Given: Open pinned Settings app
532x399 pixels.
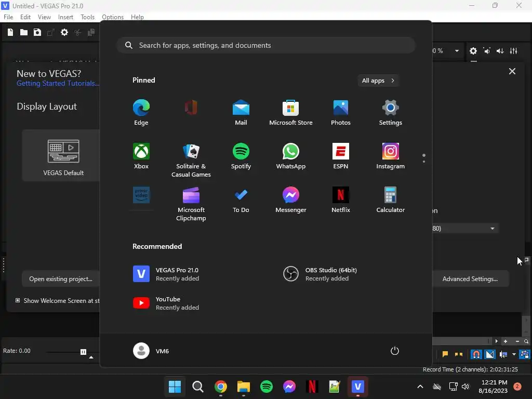Looking at the screenshot, I should click(x=391, y=112).
